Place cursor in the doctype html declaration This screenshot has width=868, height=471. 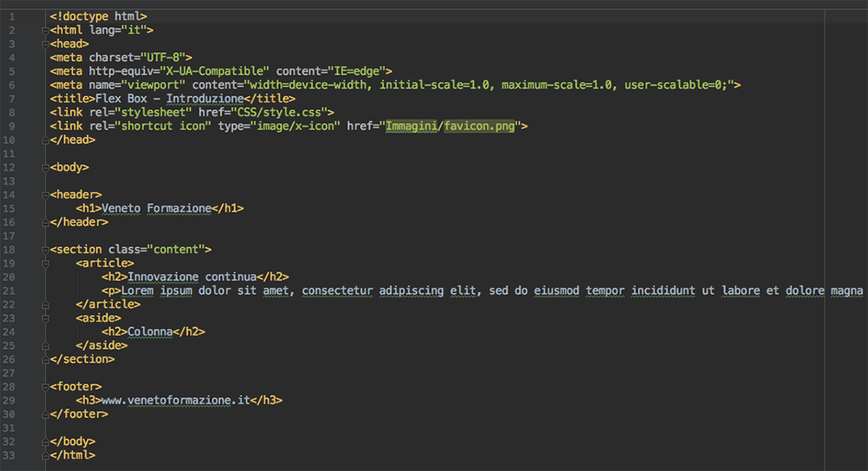pyautogui.click(x=98, y=16)
